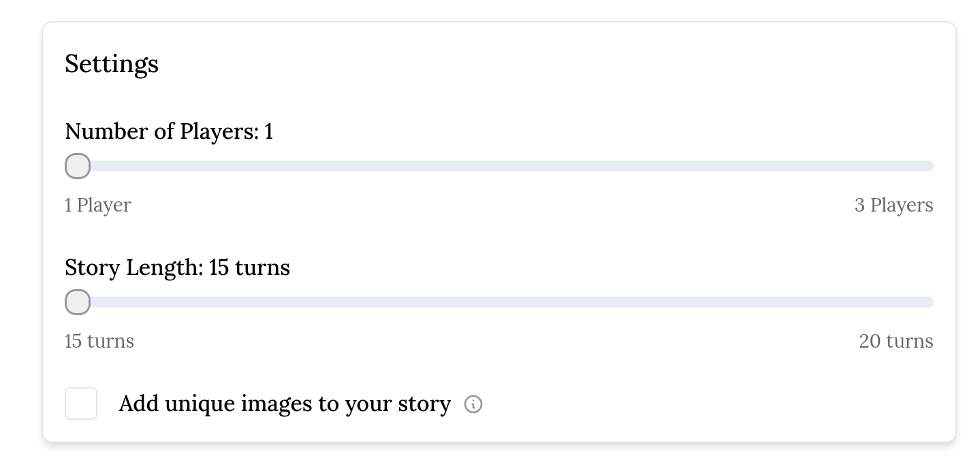Click story length track end above '20 turns'
The width and height of the screenshot is (980, 464).
click(x=929, y=302)
